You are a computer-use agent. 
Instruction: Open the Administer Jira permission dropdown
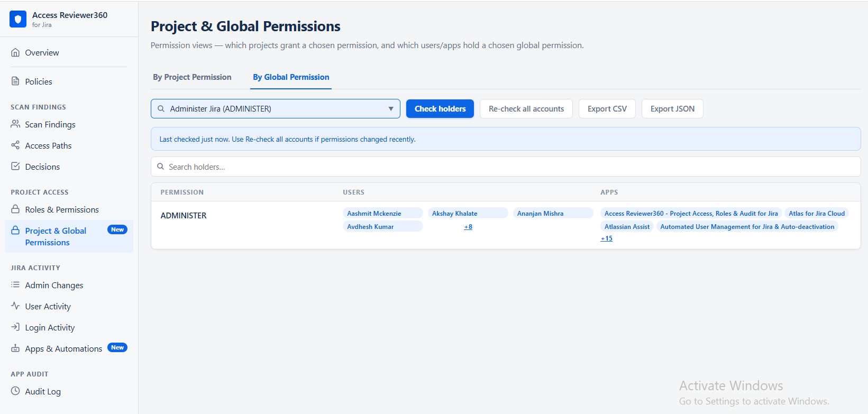tap(275, 109)
